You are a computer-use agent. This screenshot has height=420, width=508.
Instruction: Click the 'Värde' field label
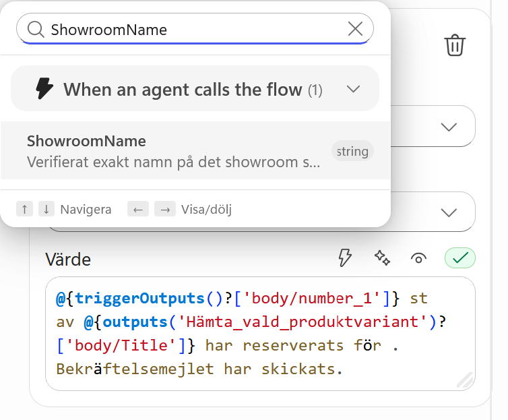tap(68, 260)
